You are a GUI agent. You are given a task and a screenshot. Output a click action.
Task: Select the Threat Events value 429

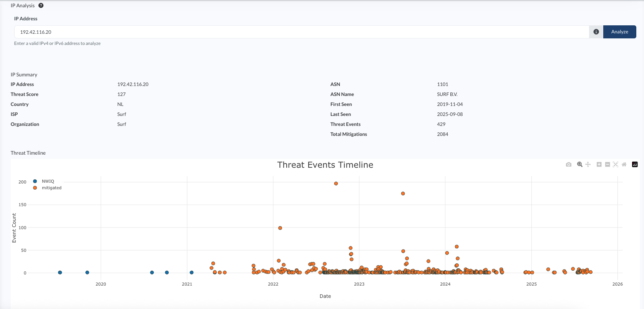441,124
